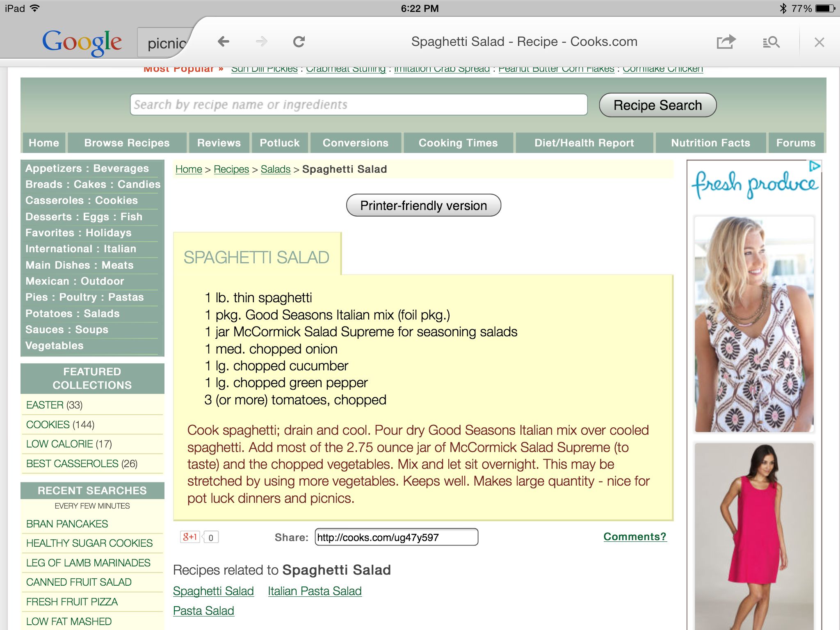Viewport: 840px width, 630px height.
Task: Click the Comments? link on recipe page
Action: [x=632, y=536]
